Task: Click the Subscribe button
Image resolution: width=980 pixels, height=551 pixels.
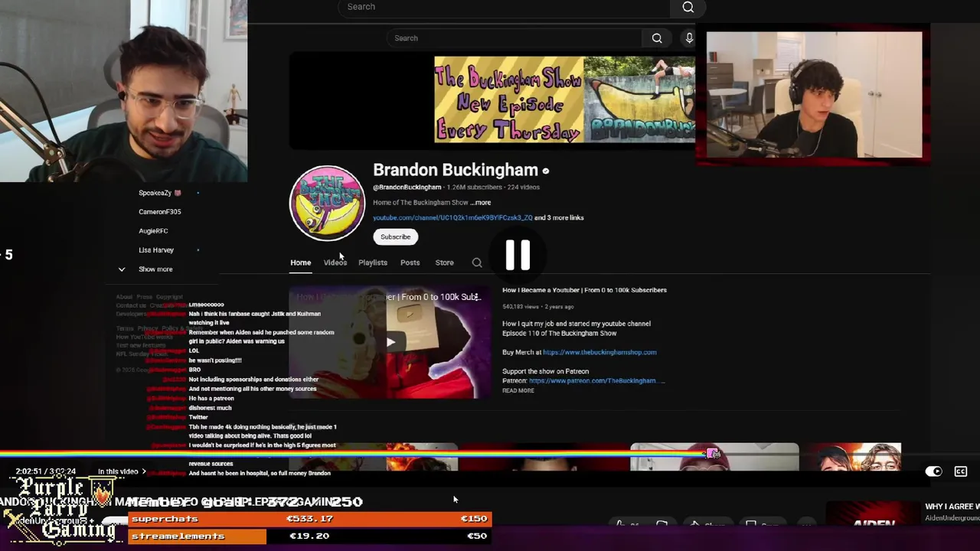Action: [396, 236]
